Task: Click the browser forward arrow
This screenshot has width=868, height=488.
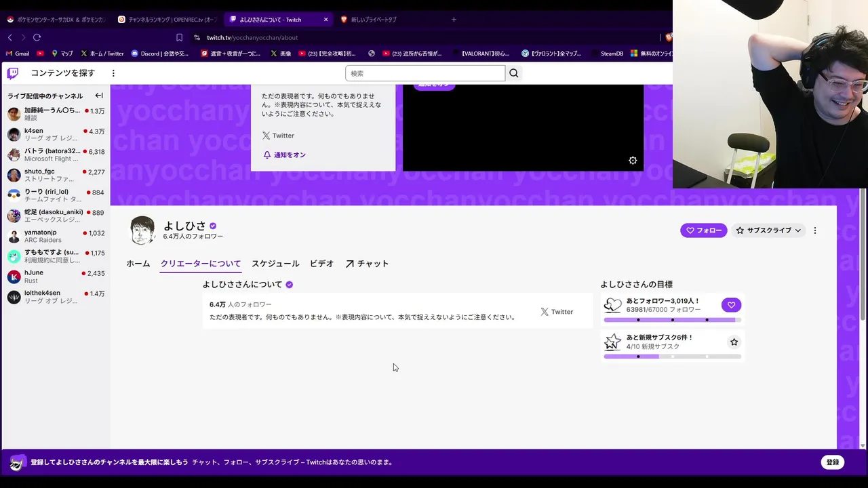Action: pos(23,37)
